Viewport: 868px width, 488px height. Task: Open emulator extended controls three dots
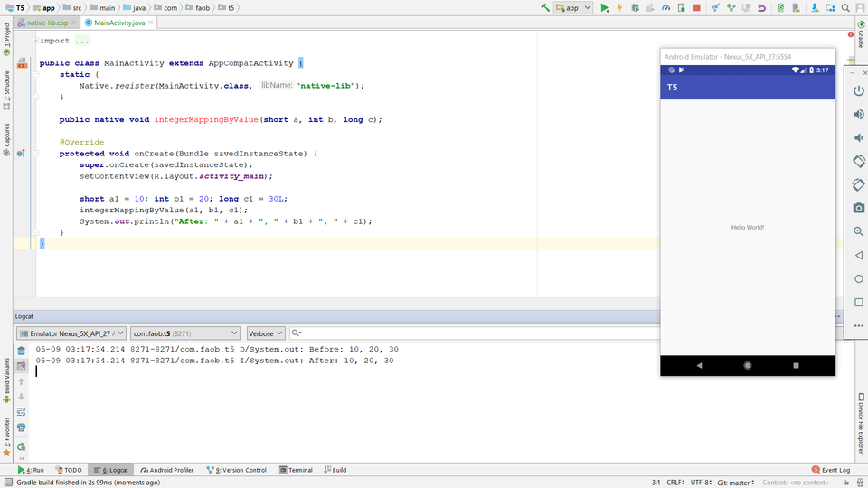coord(859,326)
